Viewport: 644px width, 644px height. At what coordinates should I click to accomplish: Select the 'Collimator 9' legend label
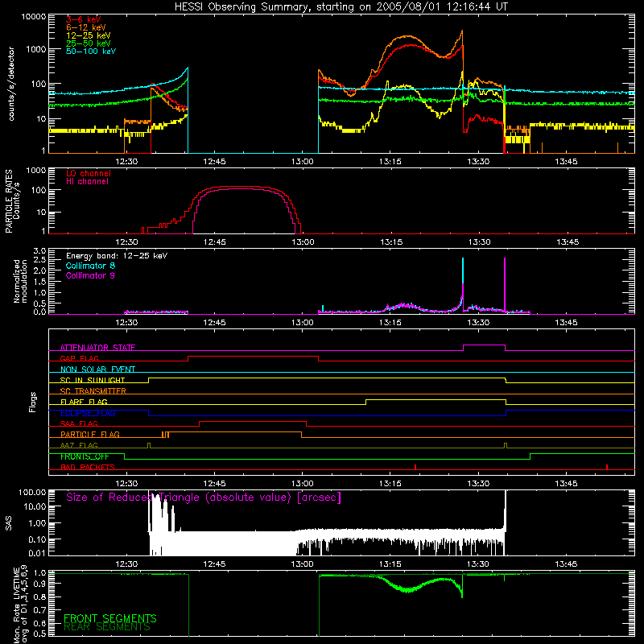[x=90, y=275]
